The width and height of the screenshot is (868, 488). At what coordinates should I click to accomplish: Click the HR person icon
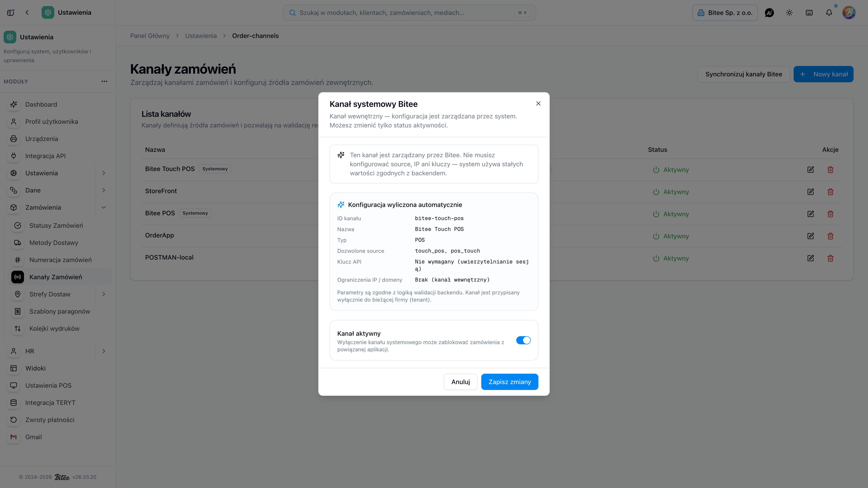(x=14, y=351)
